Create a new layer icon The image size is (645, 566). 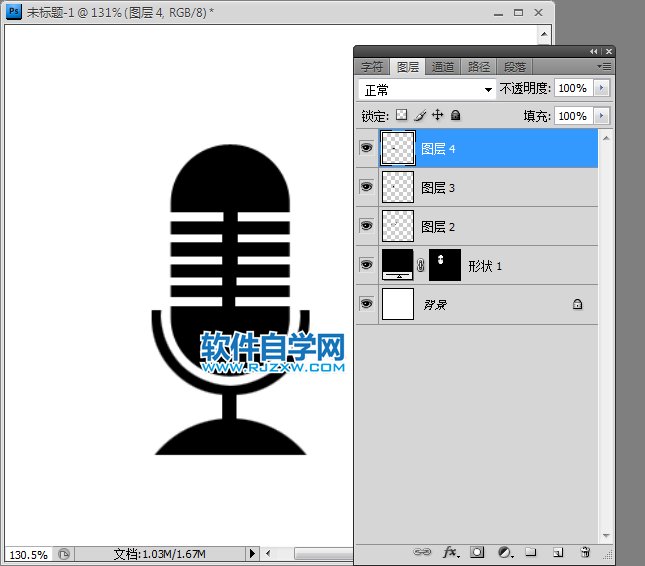tap(558, 552)
